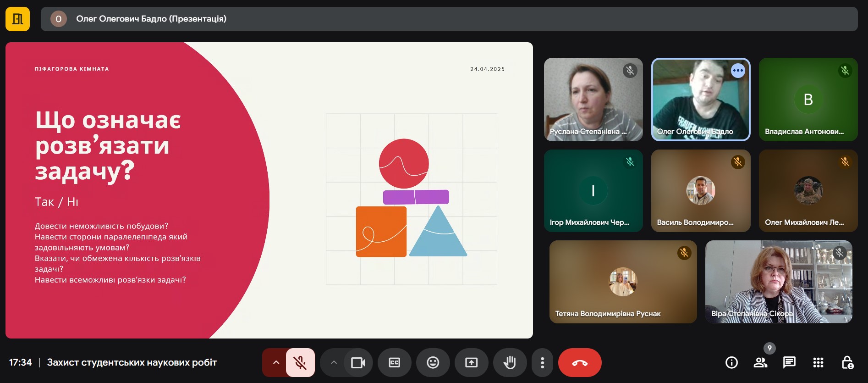Image resolution: width=868 pixels, height=383 pixels.
Task: Open meeting details info icon
Action: point(732,363)
